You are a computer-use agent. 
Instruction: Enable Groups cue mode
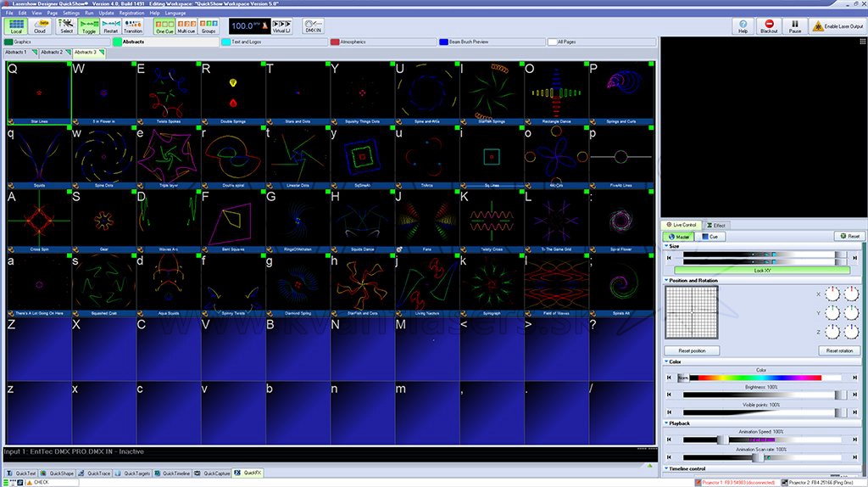tap(209, 26)
